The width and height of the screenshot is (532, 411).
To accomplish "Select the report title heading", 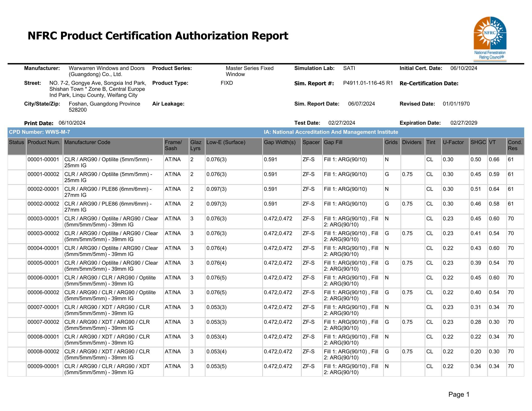I will 158,36.
